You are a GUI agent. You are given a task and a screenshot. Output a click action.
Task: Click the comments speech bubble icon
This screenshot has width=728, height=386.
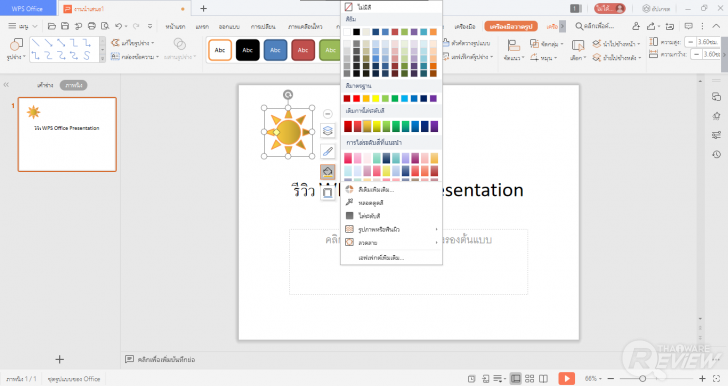tap(689, 26)
